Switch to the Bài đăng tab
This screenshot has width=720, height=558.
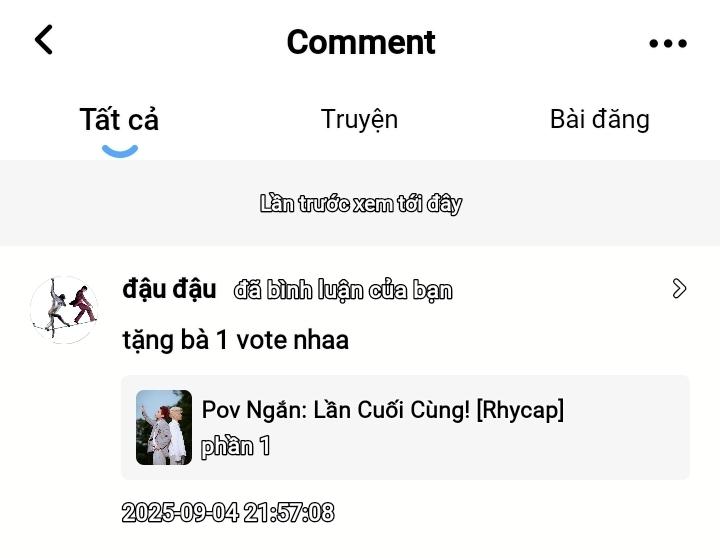coord(600,119)
